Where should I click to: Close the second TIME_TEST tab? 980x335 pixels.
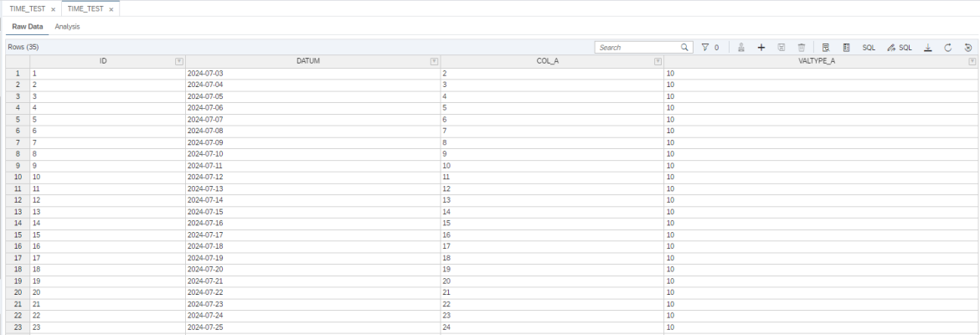111,8
